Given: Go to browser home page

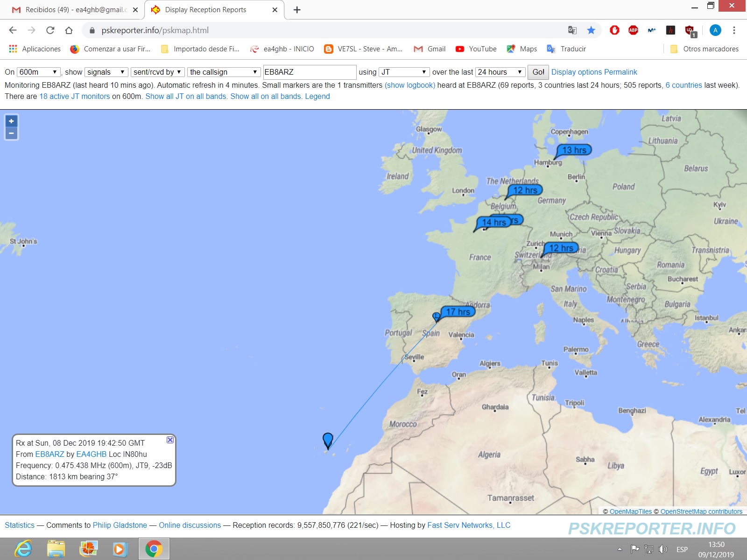Looking at the screenshot, I should (69, 30).
